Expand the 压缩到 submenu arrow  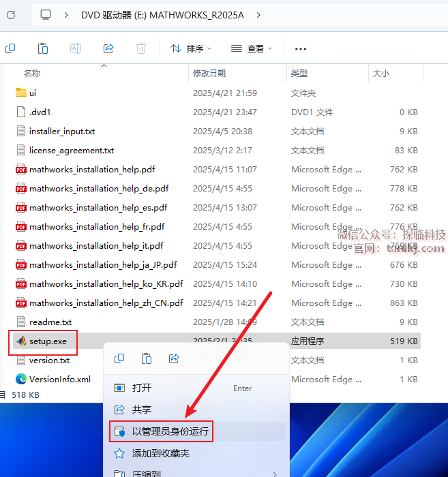pos(275,474)
